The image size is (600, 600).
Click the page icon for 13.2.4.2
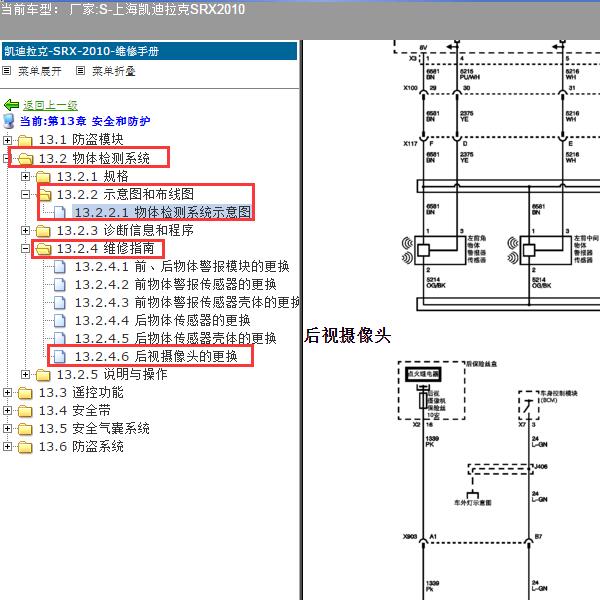pyautogui.click(x=60, y=285)
